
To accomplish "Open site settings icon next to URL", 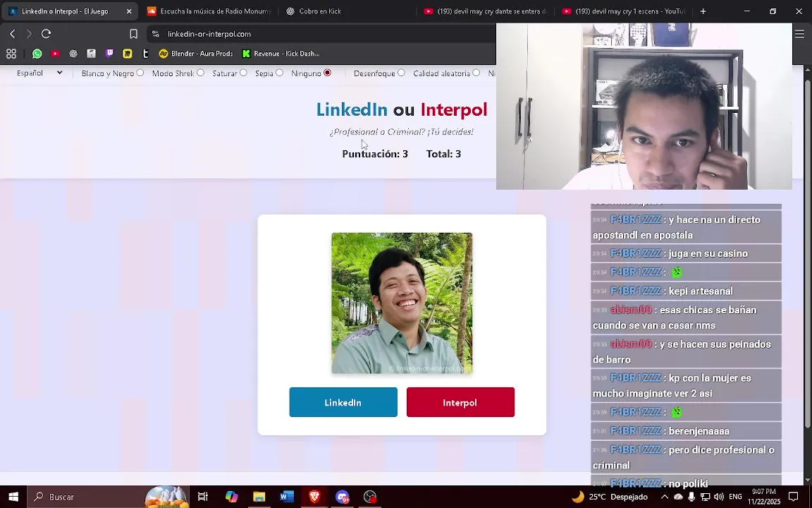I will (x=155, y=34).
